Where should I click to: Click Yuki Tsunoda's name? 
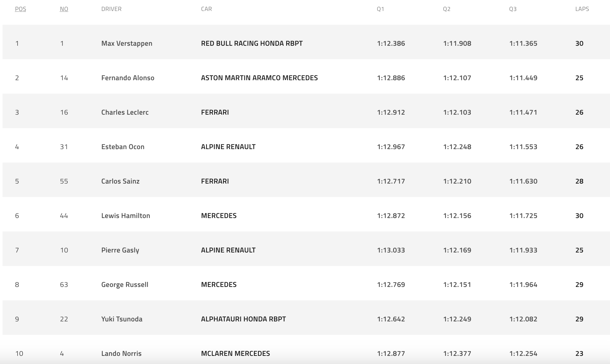122,319
